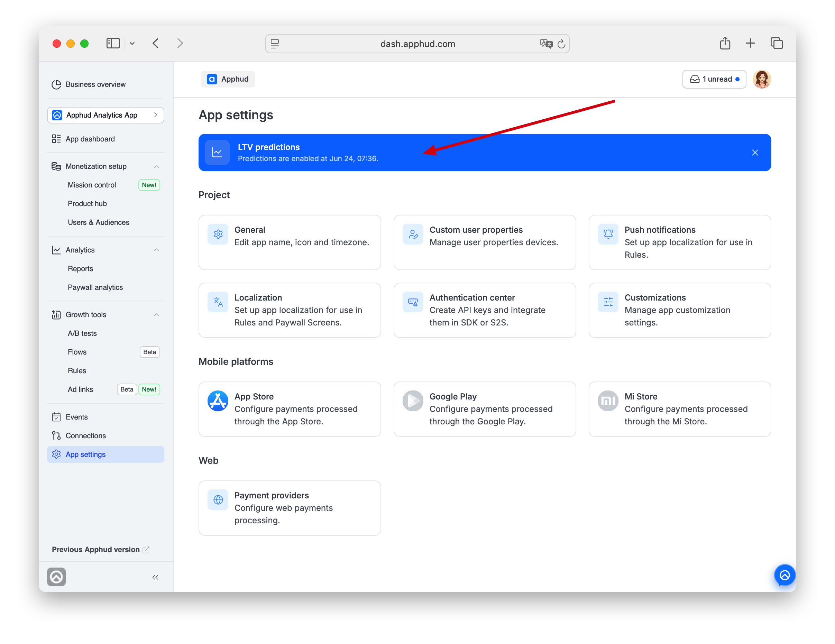Open the Apphud chat widget button
Viewport: 835px width, 644px height.
point(784,575)
